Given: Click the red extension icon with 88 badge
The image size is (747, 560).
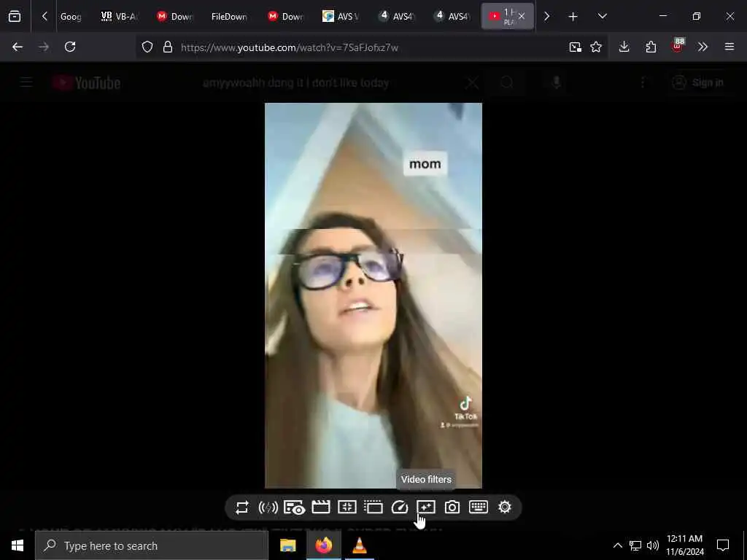Looking at the screenshot, I should (x=678, y=46).
